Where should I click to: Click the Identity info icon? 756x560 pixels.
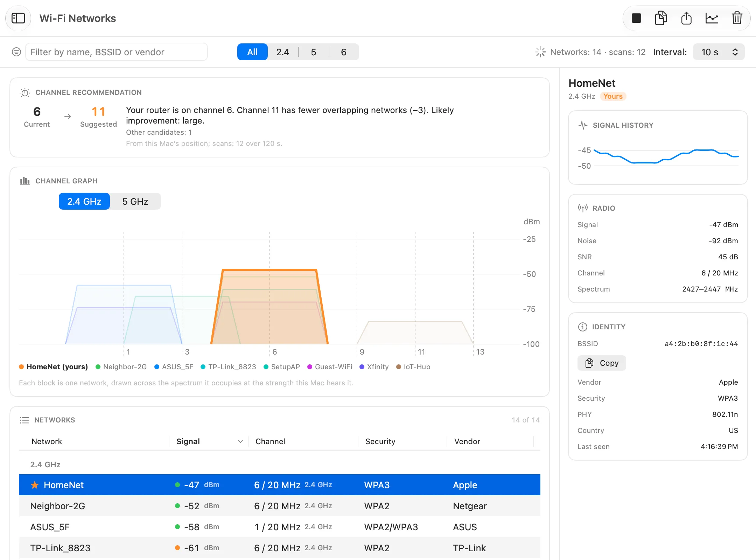(x=582, y=327)
